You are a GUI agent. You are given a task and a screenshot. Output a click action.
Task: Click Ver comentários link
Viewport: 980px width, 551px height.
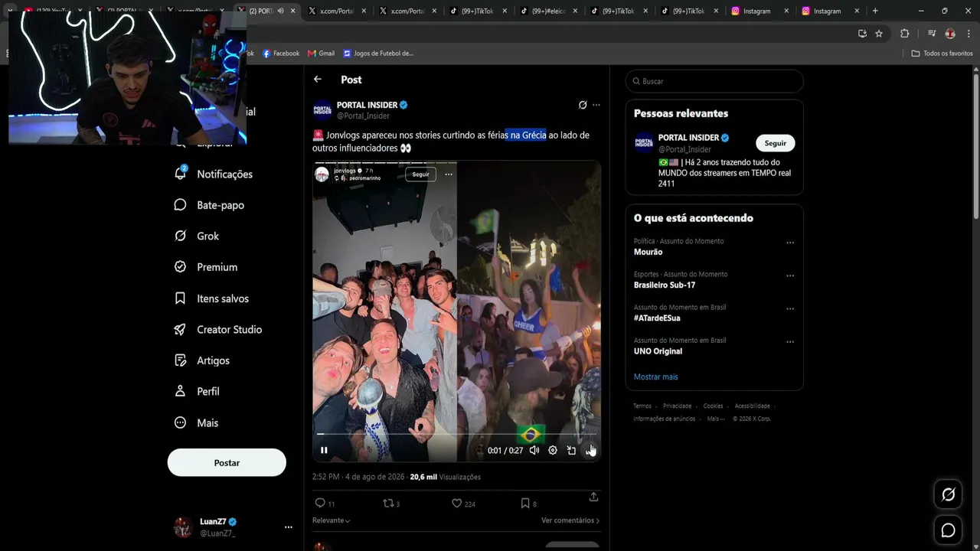pyautogui.click(x=570, y=520)
